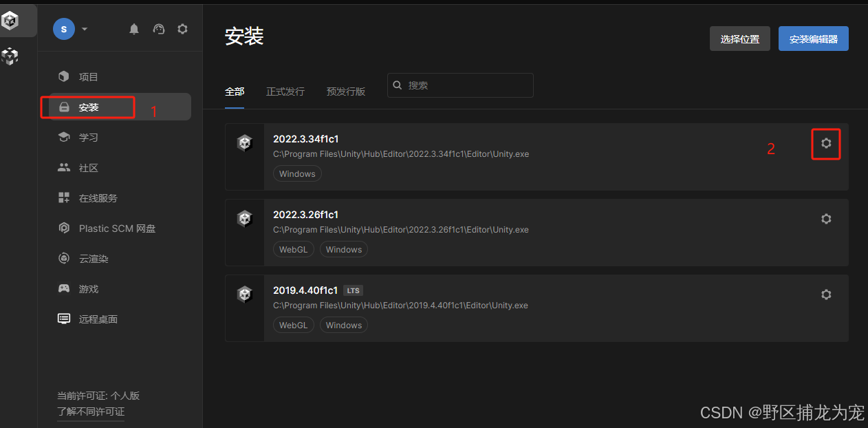Screen dimensions: 868x428
Task: Expand the account dropdown arrow
Action: click(85, 29)
